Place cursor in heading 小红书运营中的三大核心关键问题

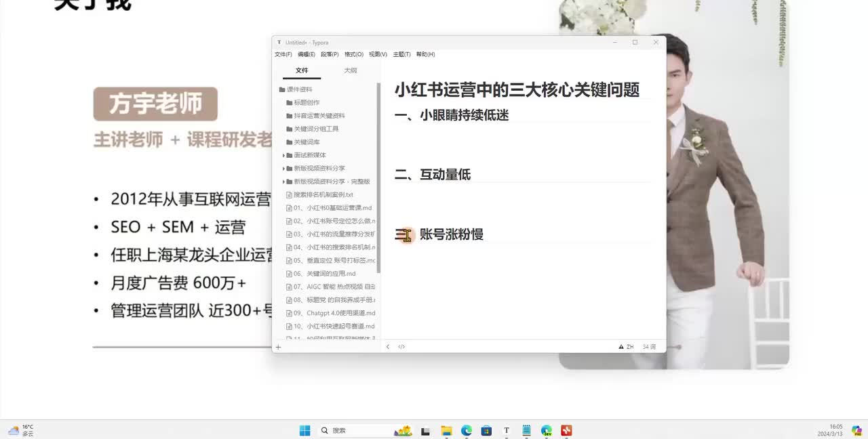point(517,89)
